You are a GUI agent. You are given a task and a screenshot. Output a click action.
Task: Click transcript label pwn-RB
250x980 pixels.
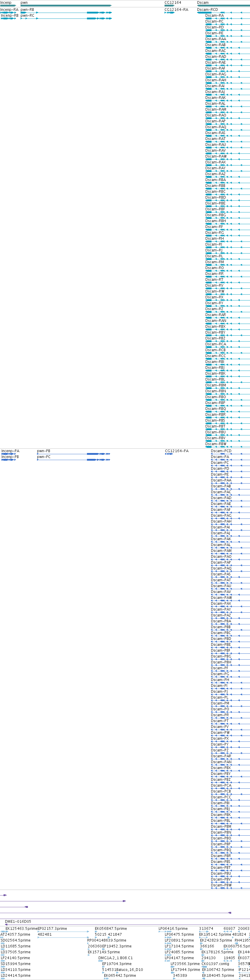coord(27,9)
